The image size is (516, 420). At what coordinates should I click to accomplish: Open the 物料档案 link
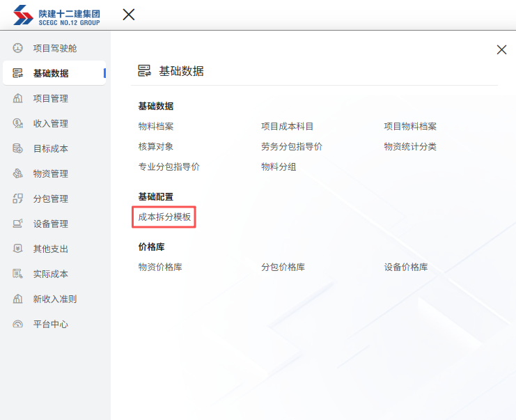click(156, 126)
